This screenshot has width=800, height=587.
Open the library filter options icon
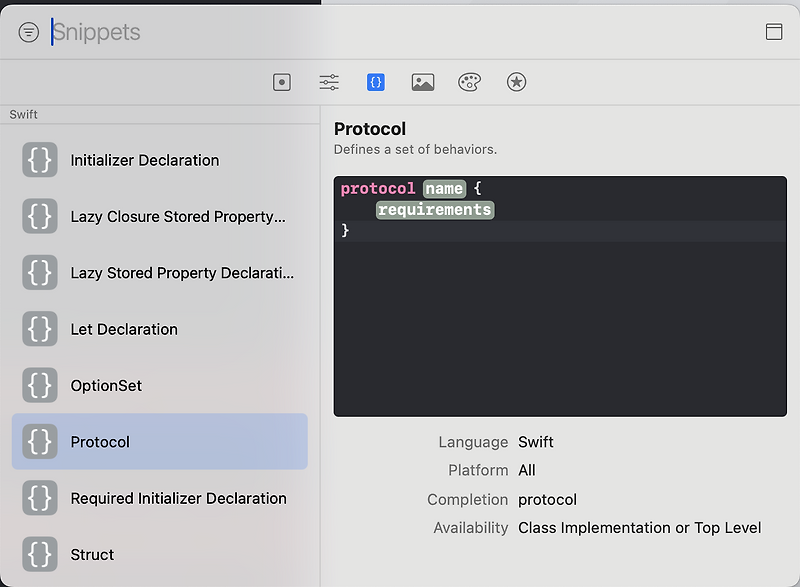(x=29, y=32)
